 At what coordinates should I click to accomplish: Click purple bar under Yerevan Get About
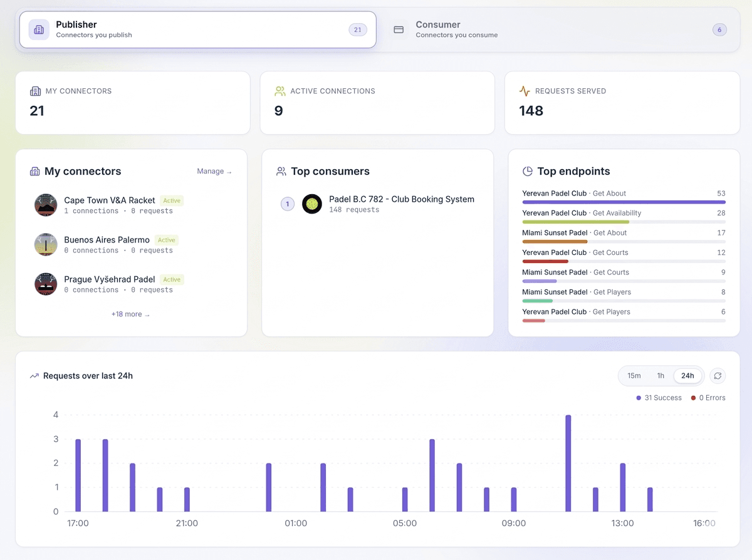(624, 202)
